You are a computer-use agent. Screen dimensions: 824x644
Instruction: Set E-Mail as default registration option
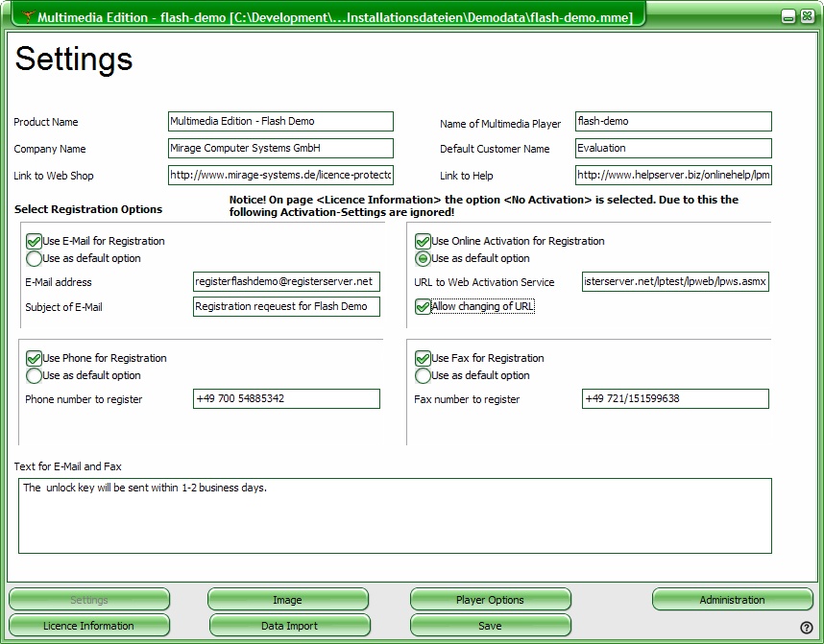34,259
